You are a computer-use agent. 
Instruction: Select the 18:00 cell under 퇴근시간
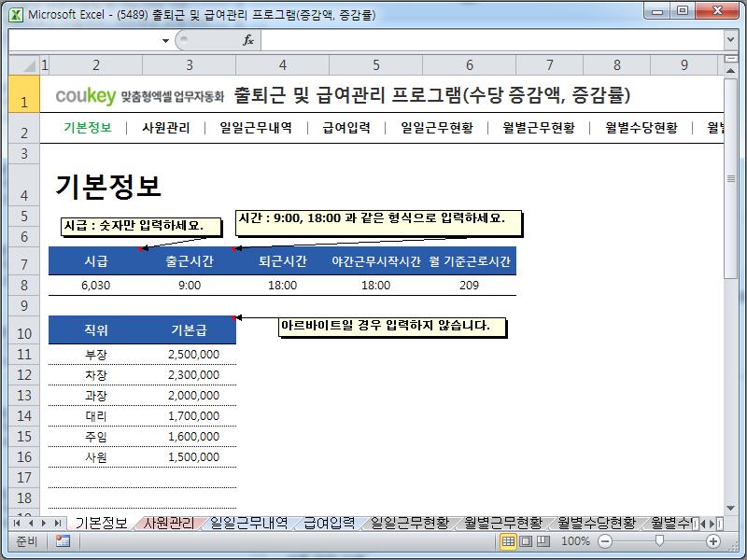tap(283, 286)
